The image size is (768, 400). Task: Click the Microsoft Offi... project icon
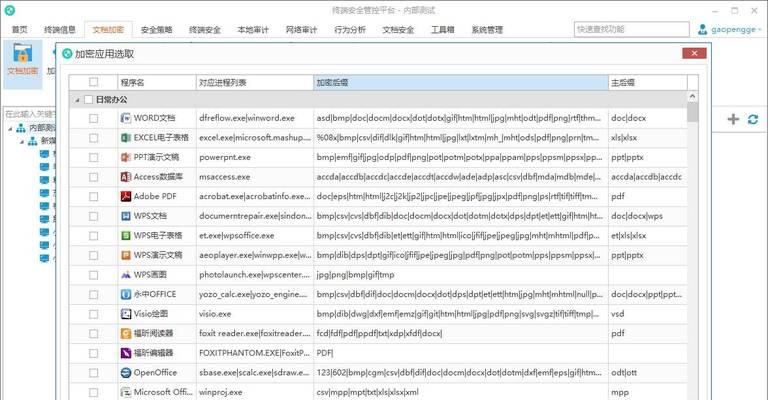tap(126, 392)
